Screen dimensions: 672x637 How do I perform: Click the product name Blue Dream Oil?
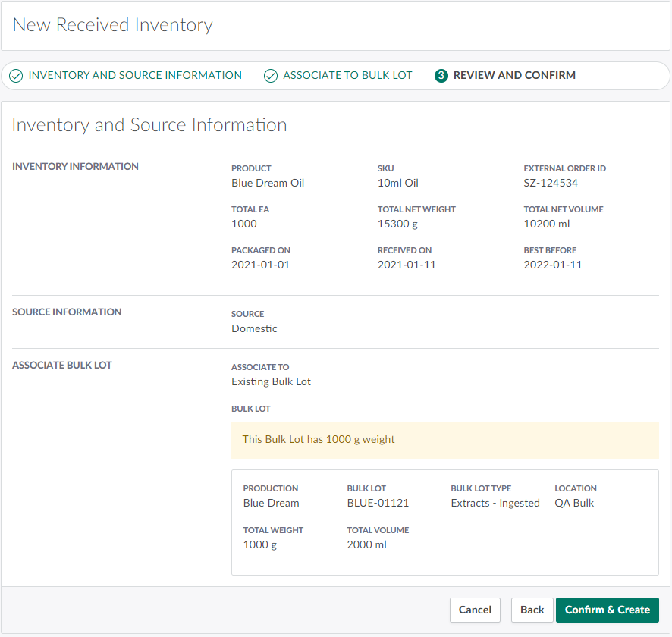coord(268,183)
